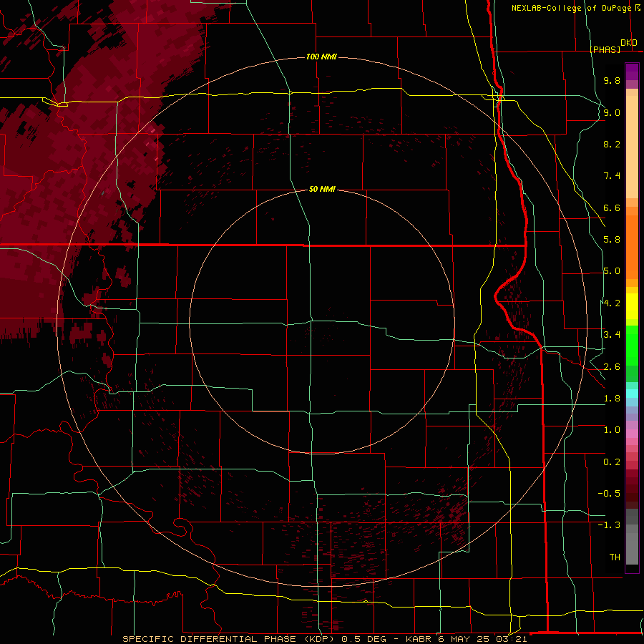Click the -1.3 scale value
The image size is (644, 644).
(x=609, y=525)
